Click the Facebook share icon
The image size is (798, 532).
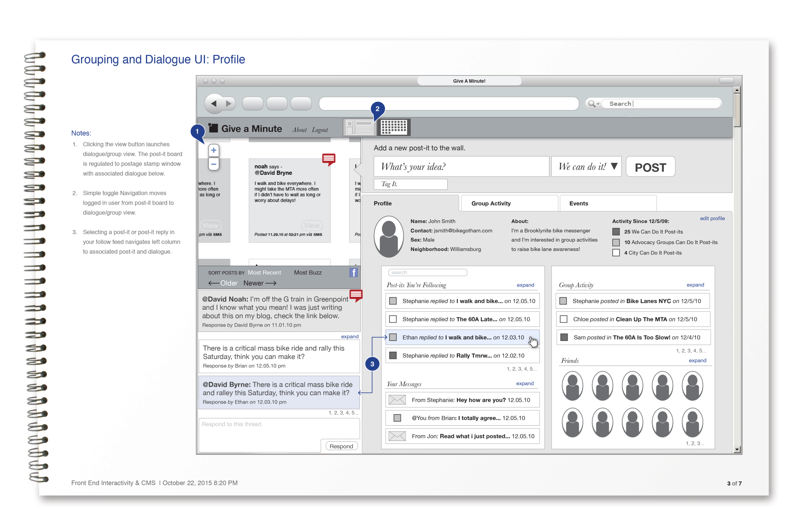(x=353, y=272)
